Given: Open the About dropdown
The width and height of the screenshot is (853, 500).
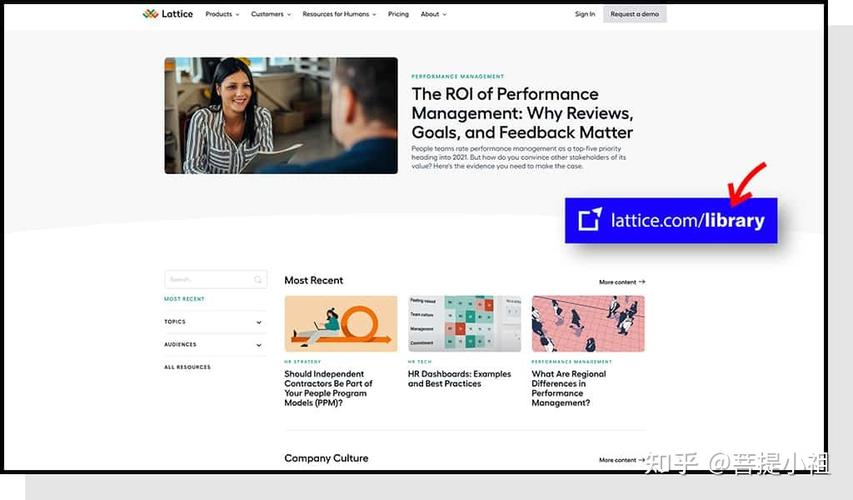Looking at the screenshot, I should 433,14.
